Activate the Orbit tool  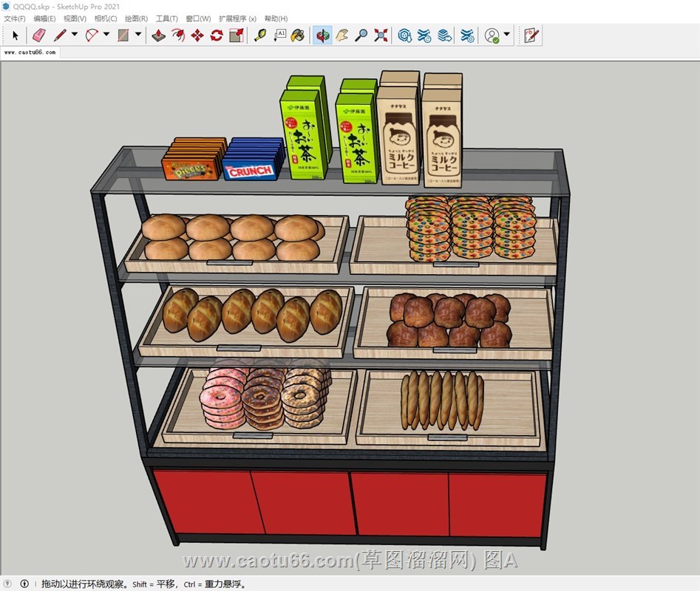tap(322, 35)
